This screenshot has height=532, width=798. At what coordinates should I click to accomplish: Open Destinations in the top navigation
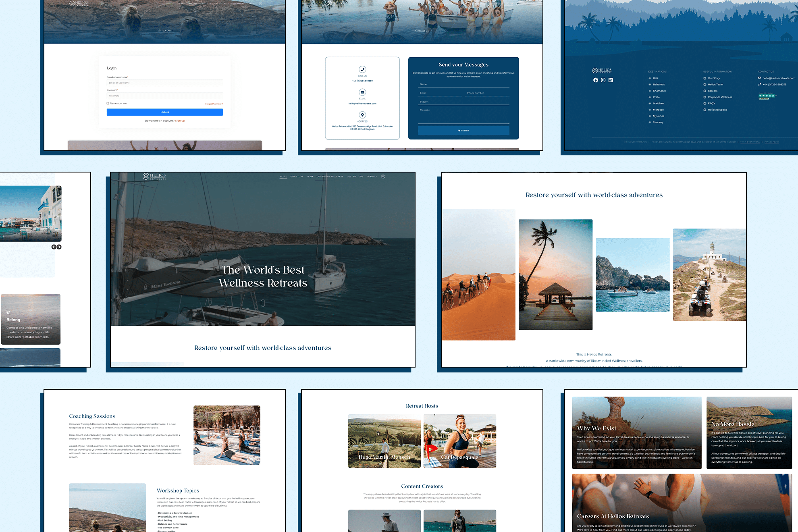[x=355, y=177]
